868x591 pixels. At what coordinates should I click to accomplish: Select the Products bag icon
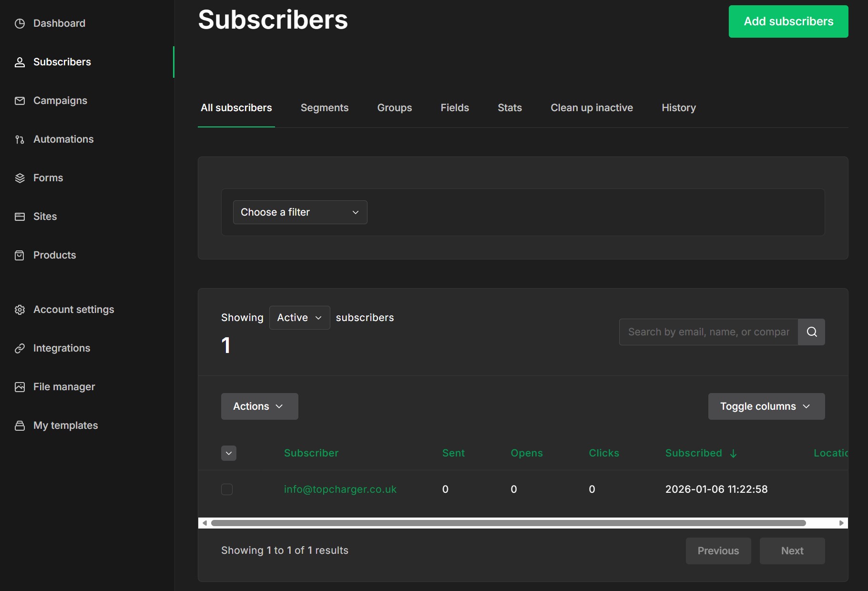[20, 255]
